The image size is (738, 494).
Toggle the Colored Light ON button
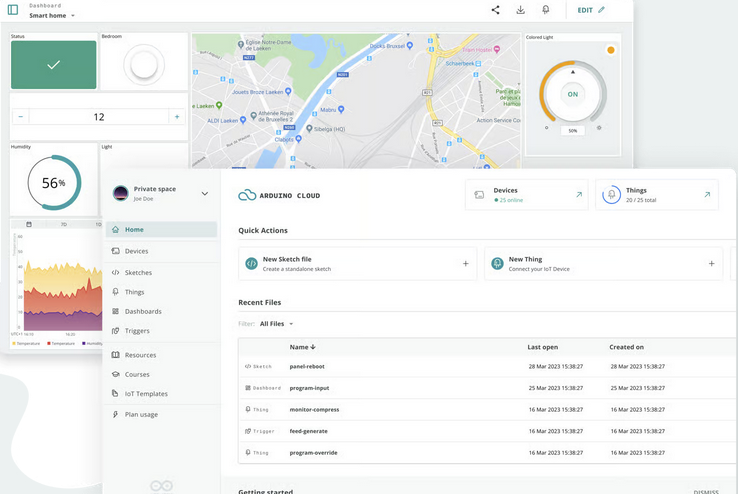coord(573,94)
